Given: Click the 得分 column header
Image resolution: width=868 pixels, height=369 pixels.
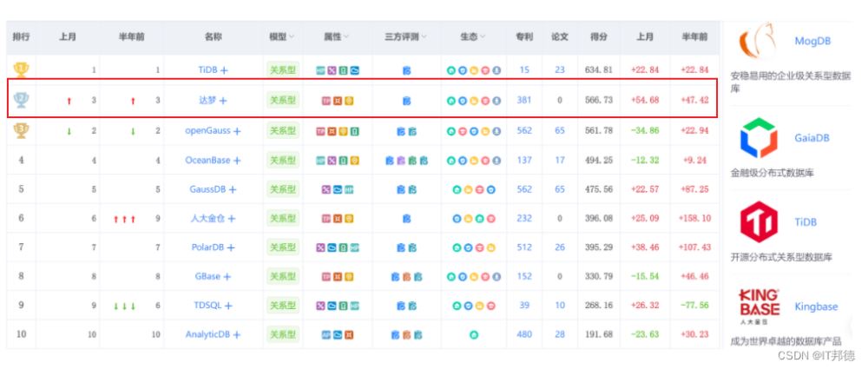Looking at the screenshot, I should (x=599, y=37).
